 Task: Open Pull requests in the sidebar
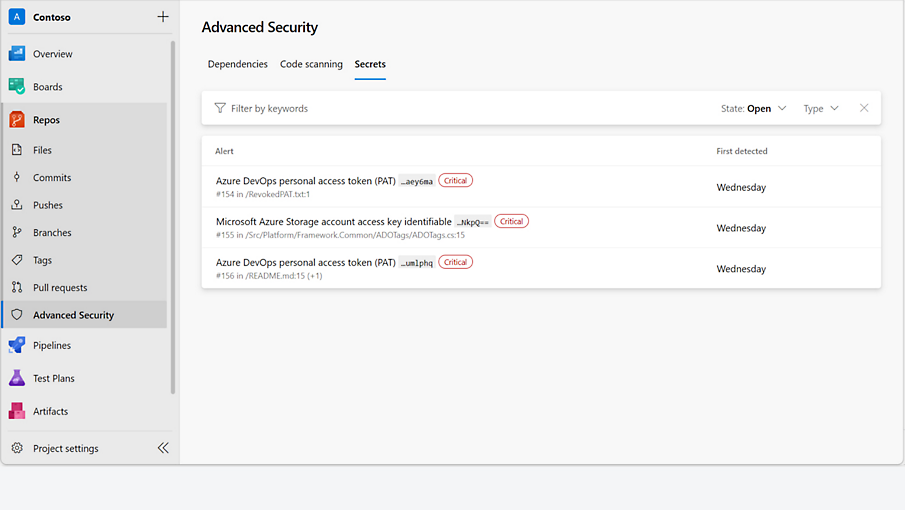(x=60, y=288)
